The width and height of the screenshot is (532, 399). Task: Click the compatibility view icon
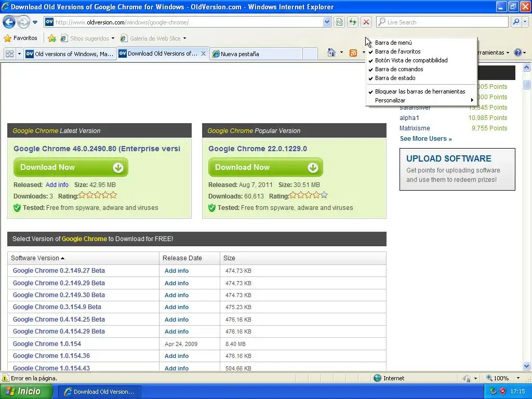(339, 22)
